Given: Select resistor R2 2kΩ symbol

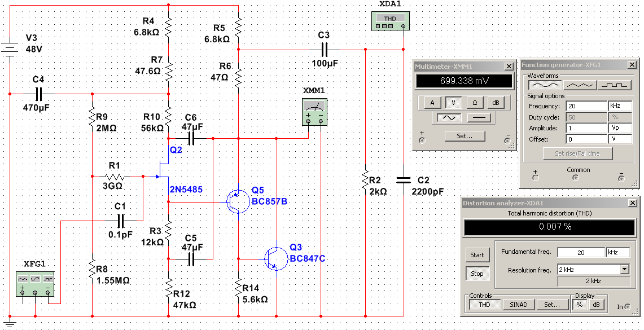Looking at the screenshot, I should click(x=365, y=180).
